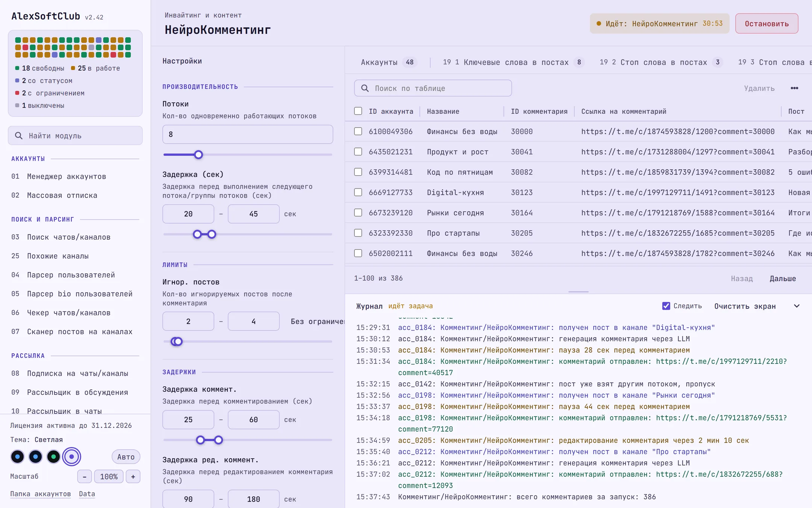Screen dimensions: 812x508
Task: Open Массовая отписка module
Action: [75, 195]
